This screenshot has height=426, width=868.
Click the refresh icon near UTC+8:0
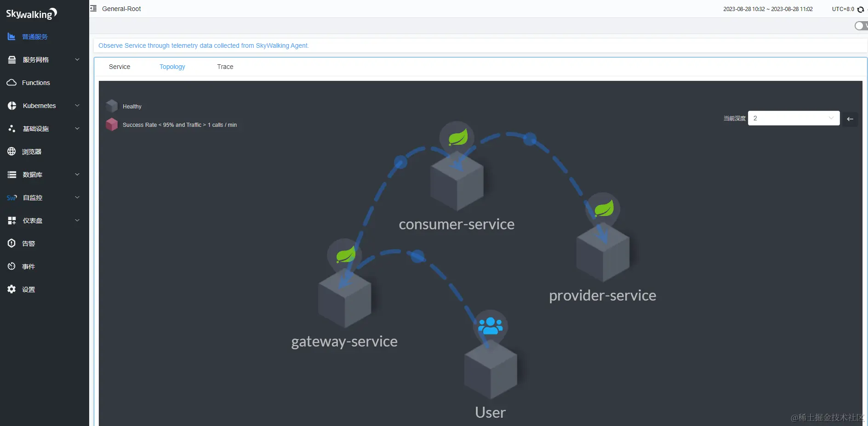pyautogui.click(x=861, y=9)
